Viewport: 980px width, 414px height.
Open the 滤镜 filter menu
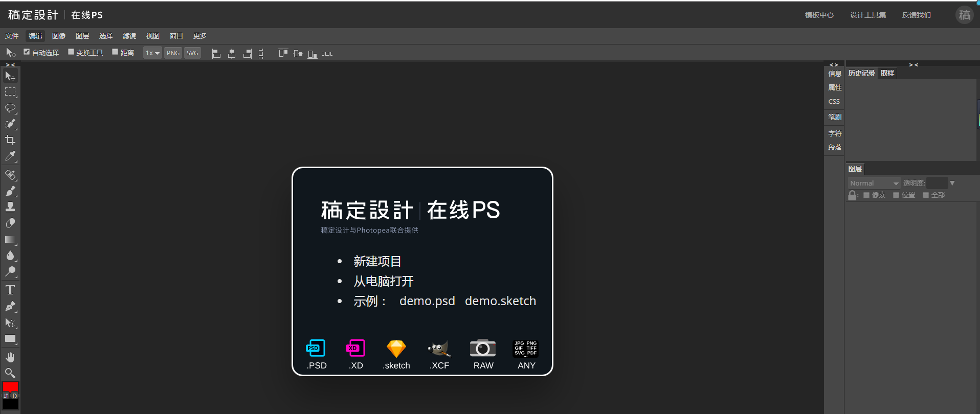point(129,36)
